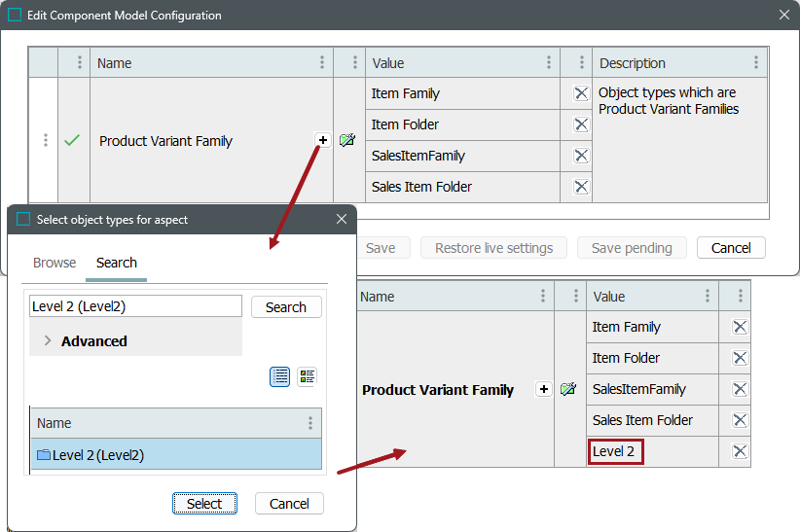
Task: Open the Description column options menu
Action: coord(755,63)
